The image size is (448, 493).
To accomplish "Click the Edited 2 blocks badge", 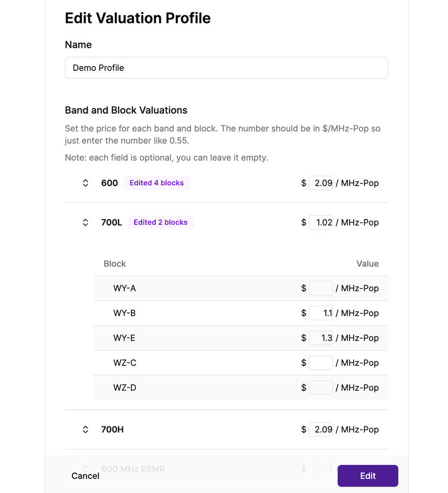I will point(160,222).
